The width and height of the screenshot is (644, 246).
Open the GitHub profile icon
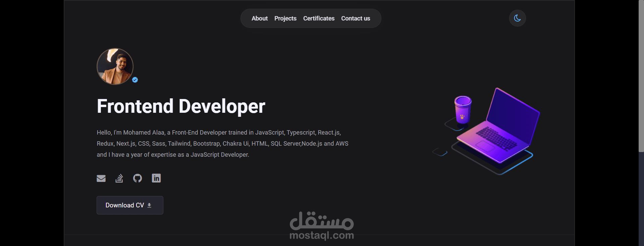pyautogui.click(x=138, y=178)
